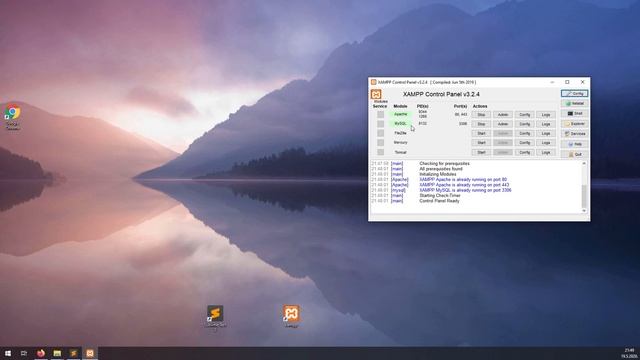Click the log scrollbar down arrow
Image resolution: width=640 pixels, height=360 pixels.
click(x=584, y=211)
